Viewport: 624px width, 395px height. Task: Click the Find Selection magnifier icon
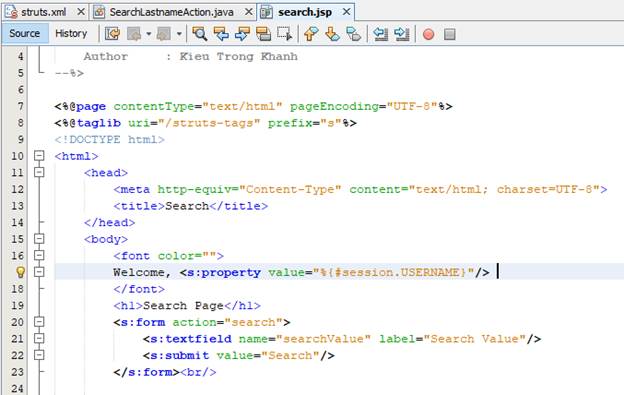(x=199, y=34)
